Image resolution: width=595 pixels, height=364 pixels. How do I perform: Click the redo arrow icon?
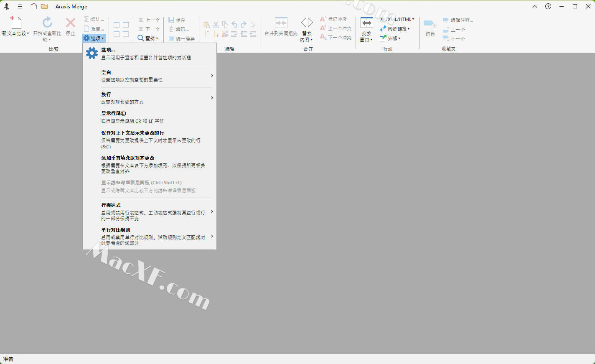coord(244,25)
